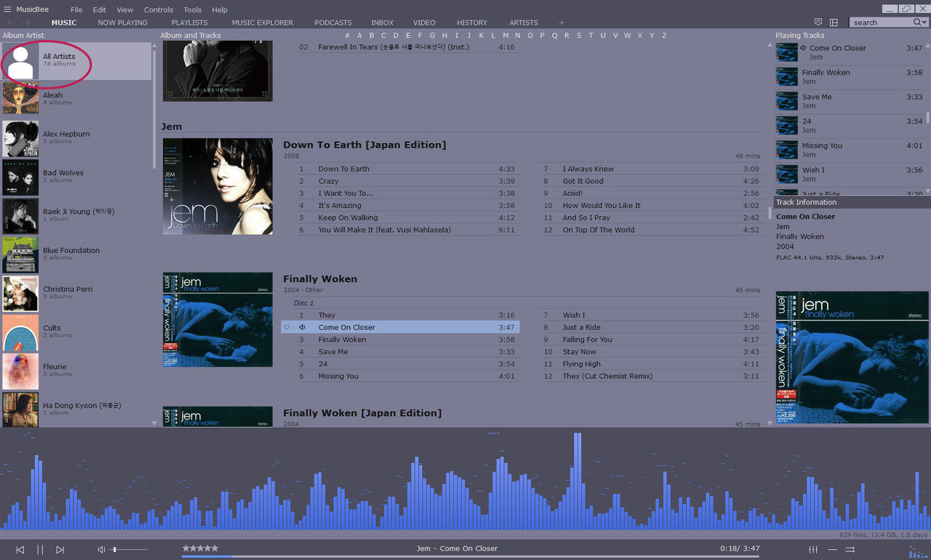Toggle shuffle mode in player bar
The image size is (931, 560).
point(850,549)
